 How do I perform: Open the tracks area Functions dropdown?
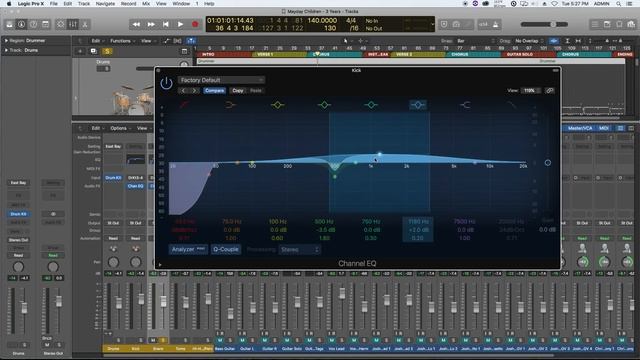(x=122, y=41)
